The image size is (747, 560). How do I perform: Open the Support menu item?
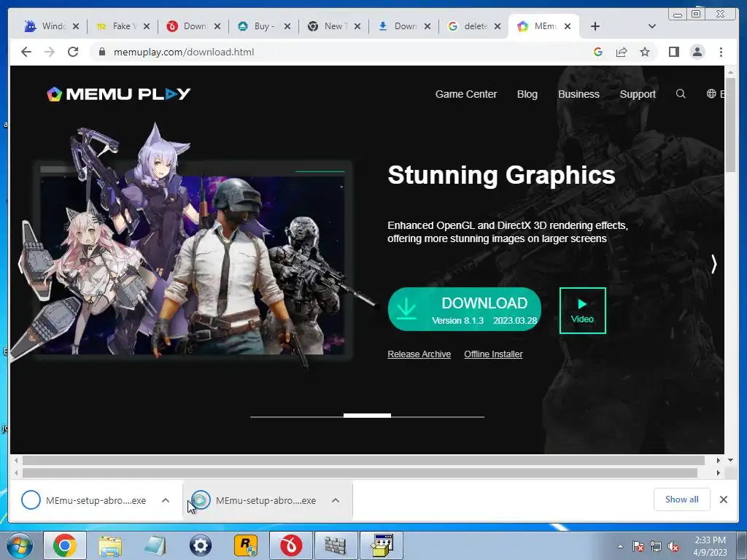(x=638, y=94)
